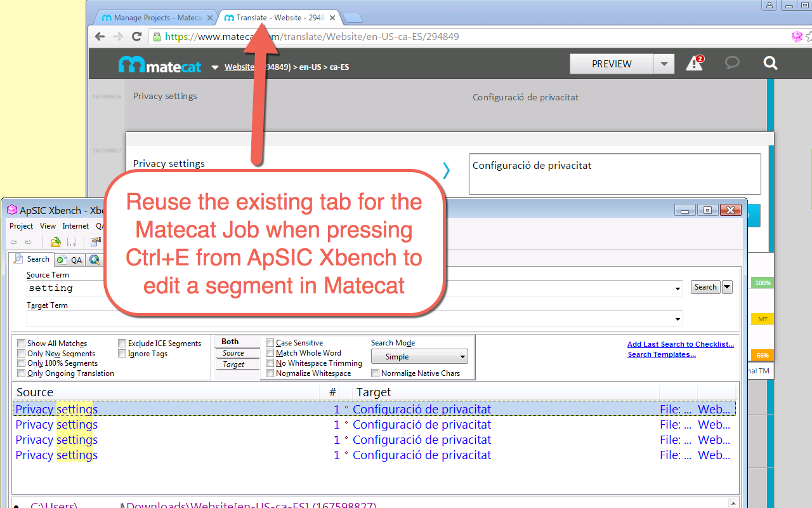Image resolution: width=812 pixels, height=508 pixels.
Task: Click the green 100% match badge
Action: tap(763, 283)
